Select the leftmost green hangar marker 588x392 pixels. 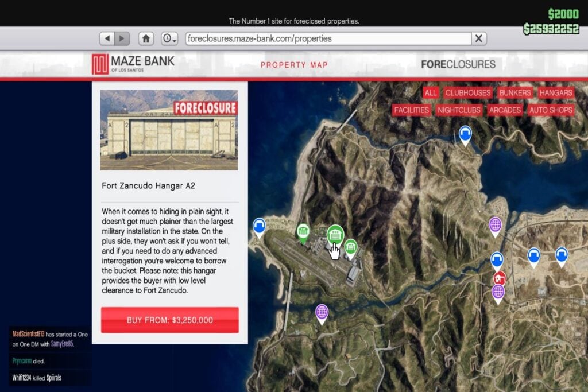303,231
